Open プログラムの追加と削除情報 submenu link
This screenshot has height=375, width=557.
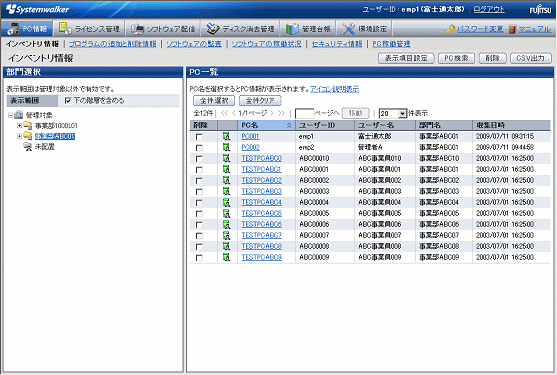pos(112,44)
